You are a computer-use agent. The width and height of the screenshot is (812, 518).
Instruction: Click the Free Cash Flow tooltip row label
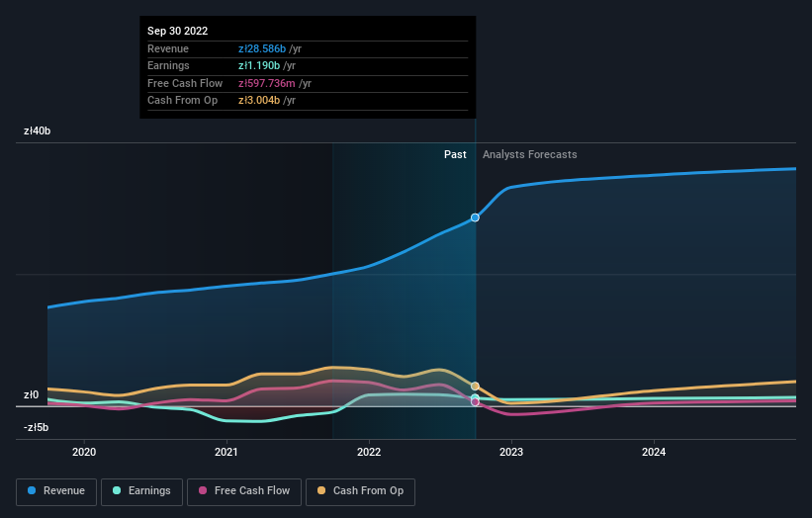[185, 83]
